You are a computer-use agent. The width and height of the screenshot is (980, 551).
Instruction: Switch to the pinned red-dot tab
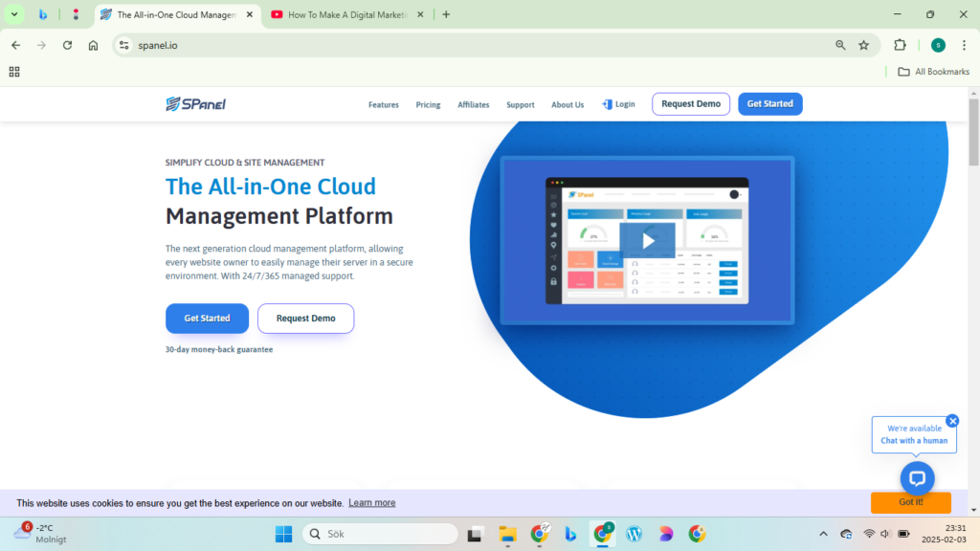tap(76, 14)
